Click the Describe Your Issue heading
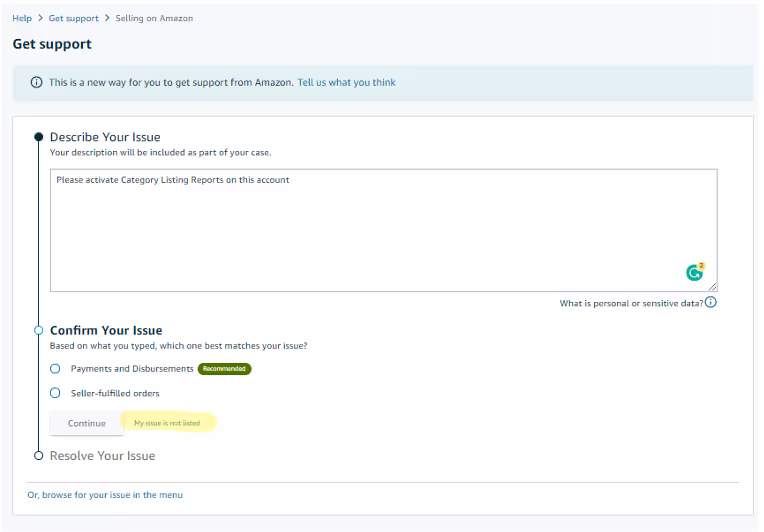This screenshot has height=532, width=764. click(105, 137)
